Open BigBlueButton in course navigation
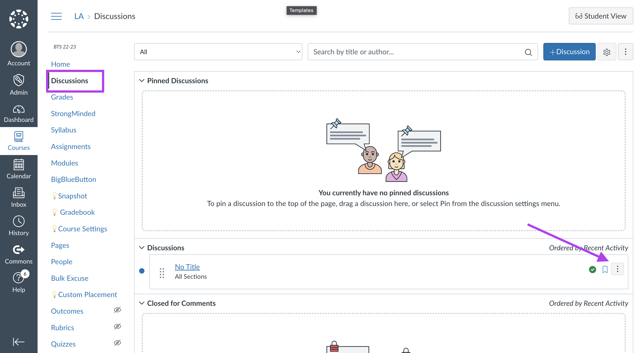The width and height of the screenshot is (644, 353). coord(74,179)
